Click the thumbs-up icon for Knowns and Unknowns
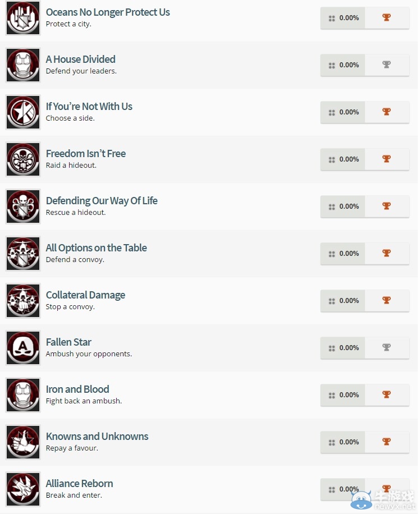The height and width of the screenshot is (514, 420). coord(23,442)
